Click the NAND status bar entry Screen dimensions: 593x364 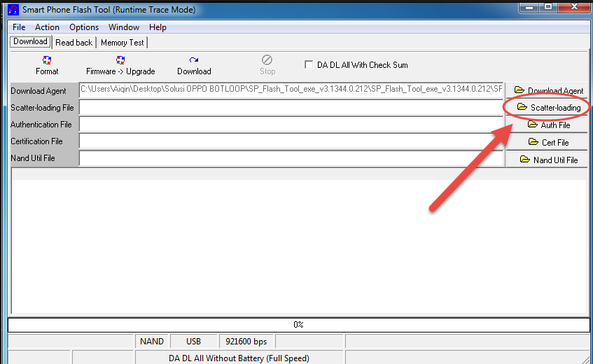point(152,342)
